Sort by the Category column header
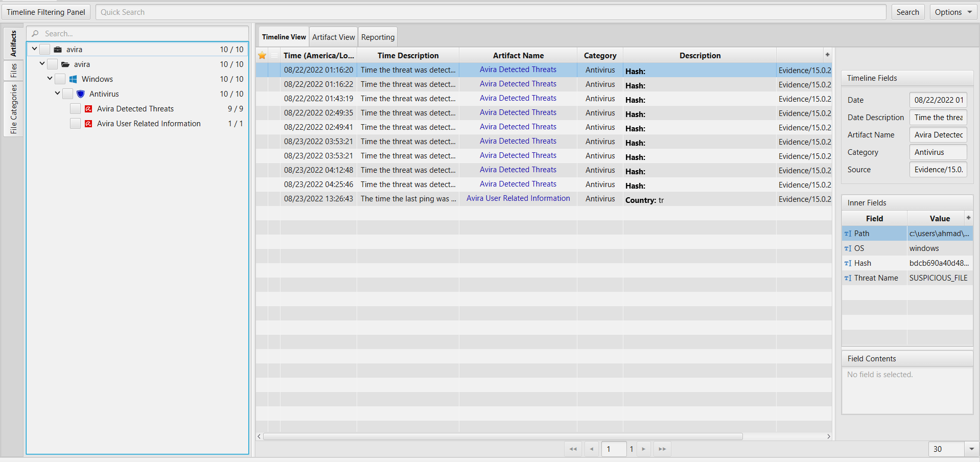 600,56
